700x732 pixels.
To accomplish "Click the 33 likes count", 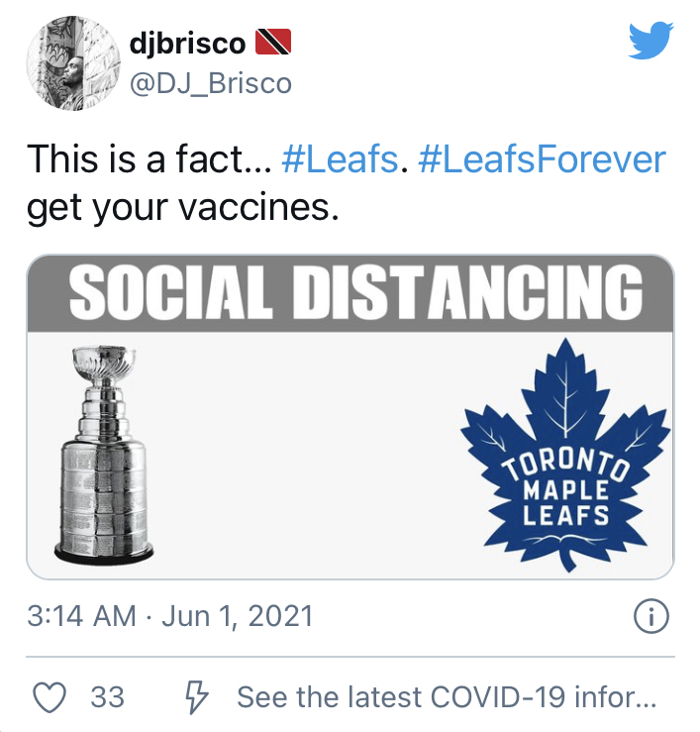I will coord(107,697).
